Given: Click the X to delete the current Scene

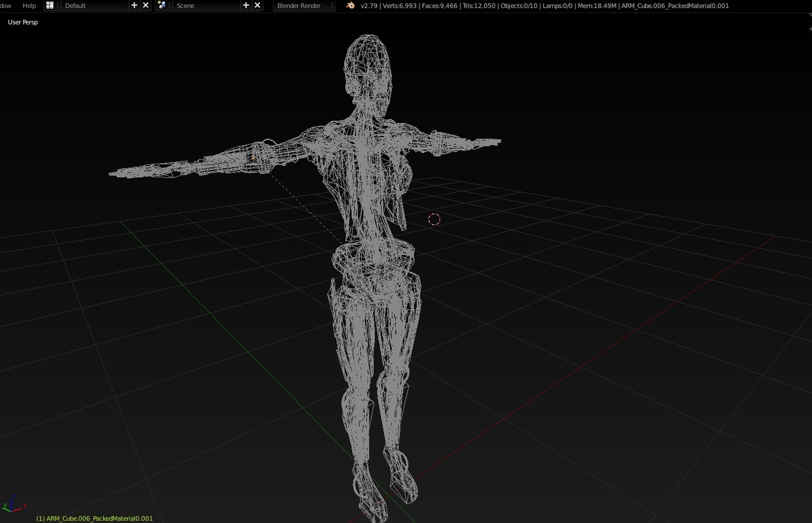Looking at the screenshot, I should click(257, 5).
